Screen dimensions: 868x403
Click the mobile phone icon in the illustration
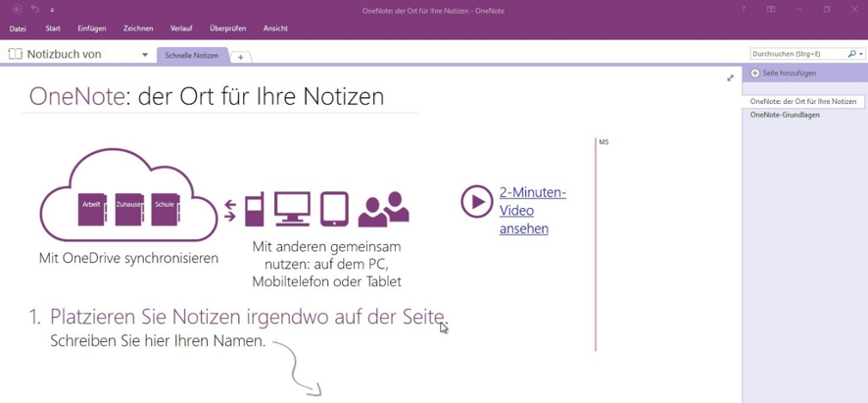pyautogui.click(x=255, y=210)
